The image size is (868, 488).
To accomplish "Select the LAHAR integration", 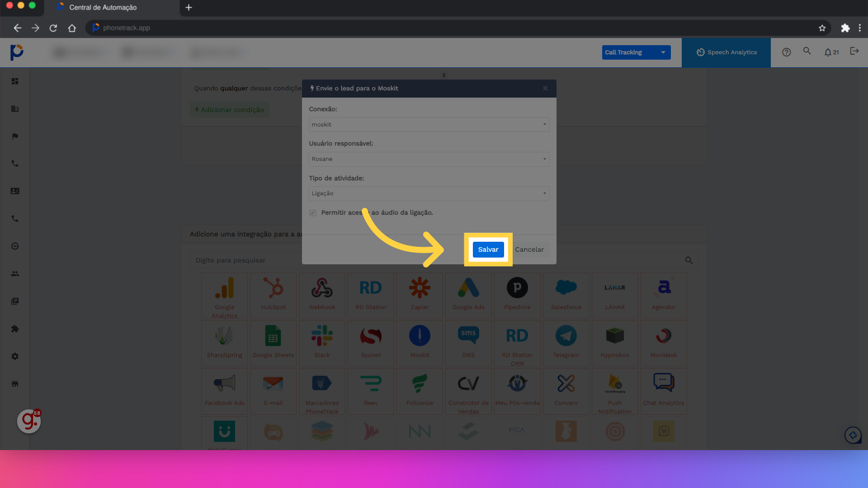I will point(615,296).
